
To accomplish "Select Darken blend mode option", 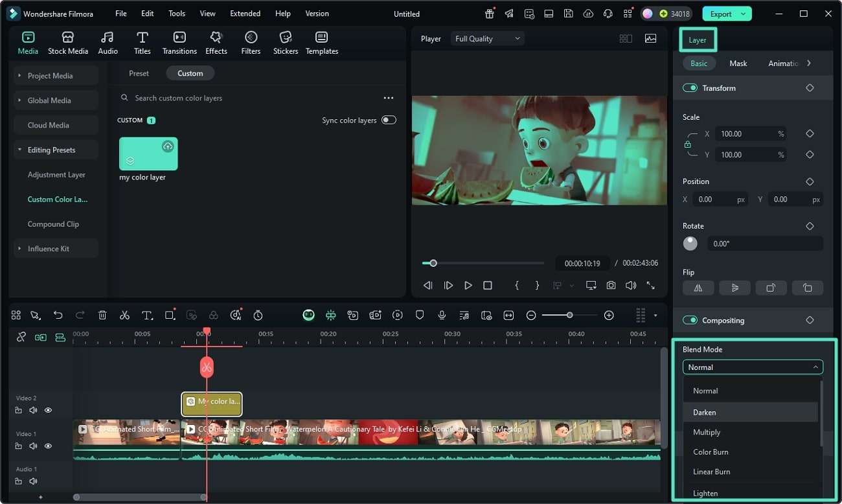I will coord(751,412).
